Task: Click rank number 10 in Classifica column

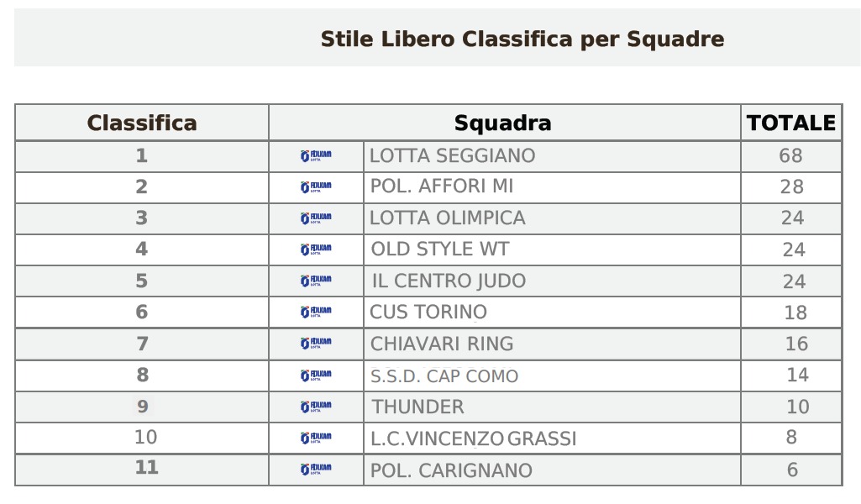Action: click(x=145, y=438)
